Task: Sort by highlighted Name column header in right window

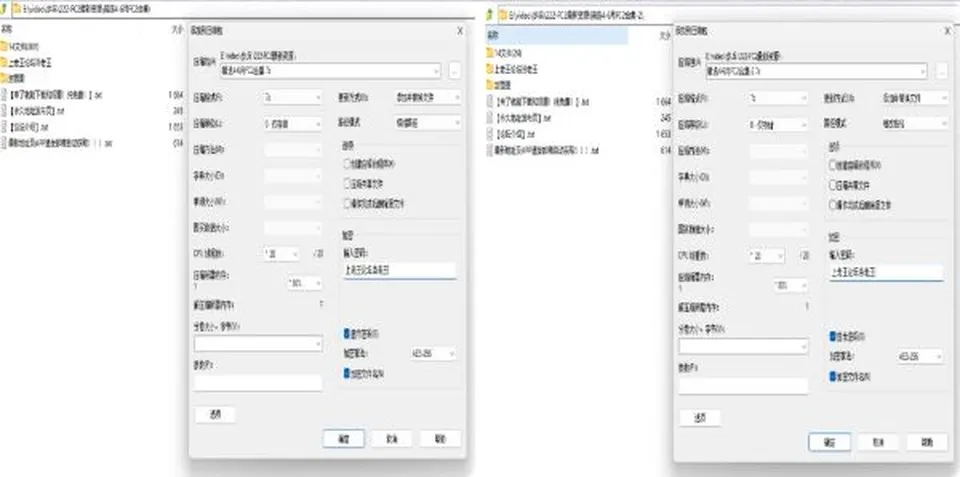Action: tap(557, 36)
